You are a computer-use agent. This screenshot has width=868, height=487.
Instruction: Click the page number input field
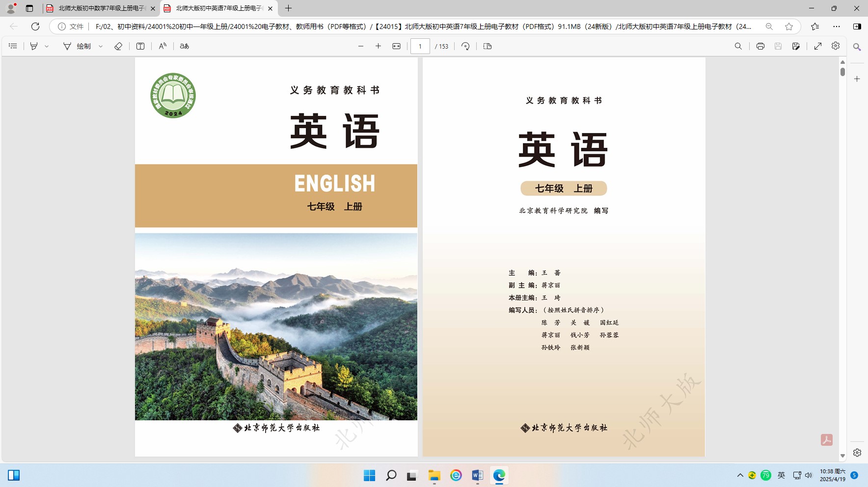(x=420, y=46)
